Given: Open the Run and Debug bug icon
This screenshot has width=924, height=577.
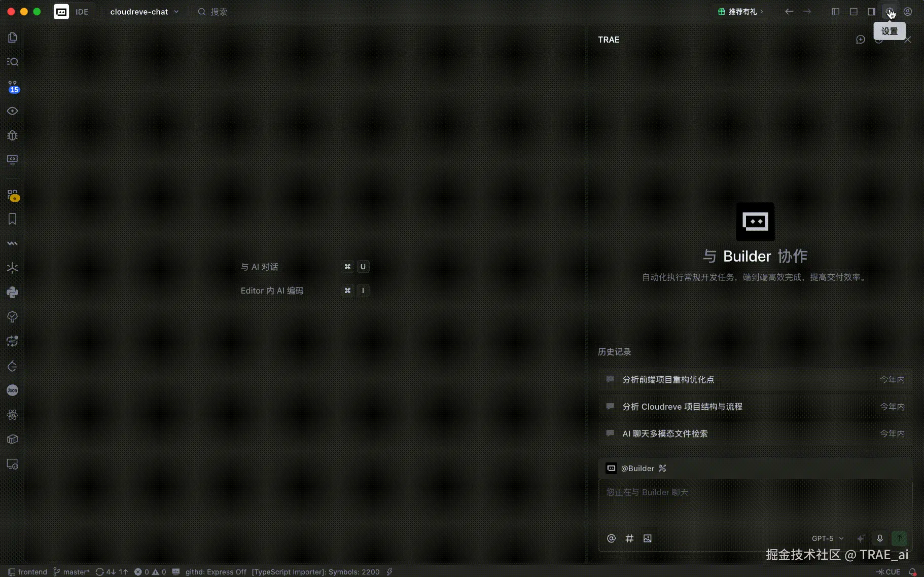Looking at the screenshot, I should point(13,135).
